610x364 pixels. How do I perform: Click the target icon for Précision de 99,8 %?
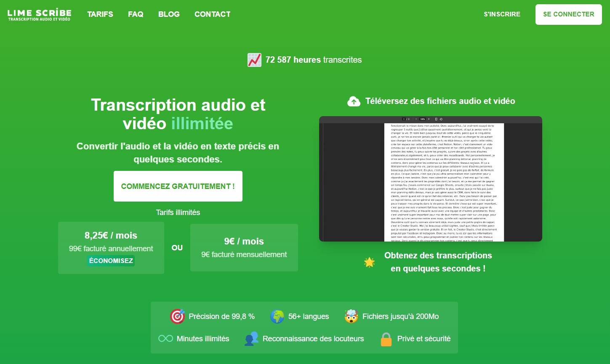[177, 316]
